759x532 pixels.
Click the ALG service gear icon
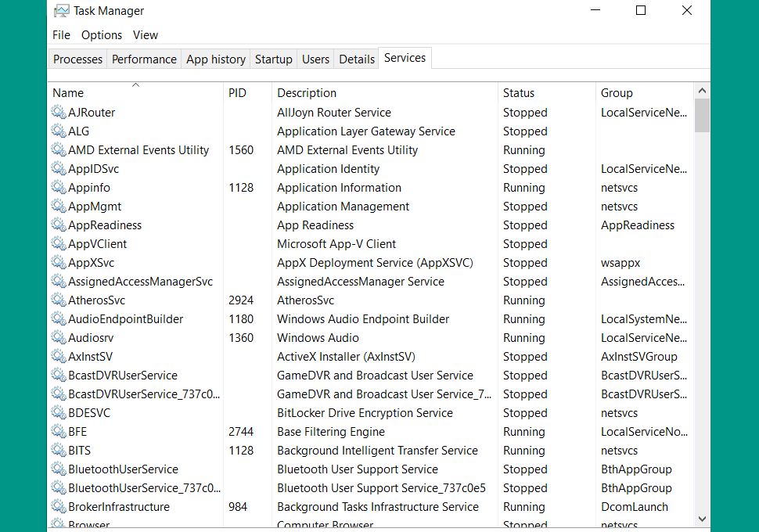pos(59,131)
